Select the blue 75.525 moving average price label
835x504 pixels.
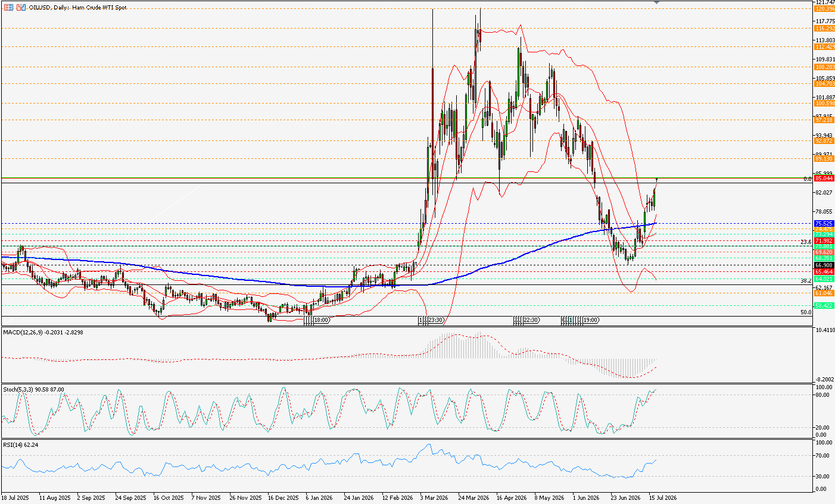(824, 223)
